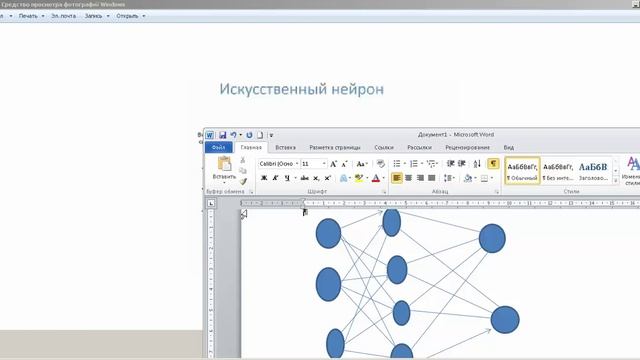Click the Save icon in Word's quick access toolbar
640x360 pixels.
222,135
